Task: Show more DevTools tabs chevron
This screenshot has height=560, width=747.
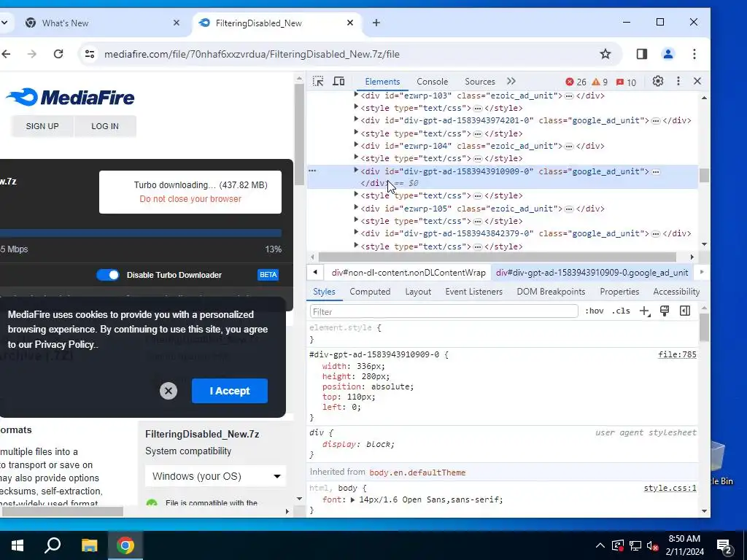Action: (x=511, y=82)
